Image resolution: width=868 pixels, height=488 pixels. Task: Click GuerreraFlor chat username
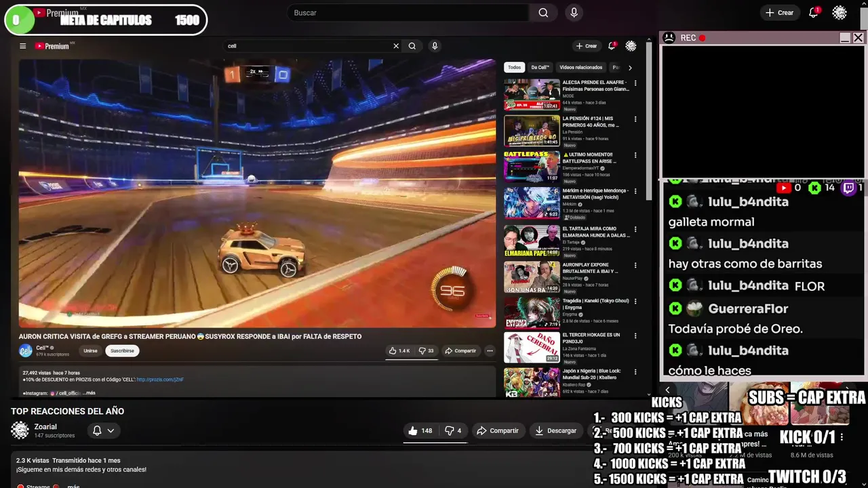748,308
